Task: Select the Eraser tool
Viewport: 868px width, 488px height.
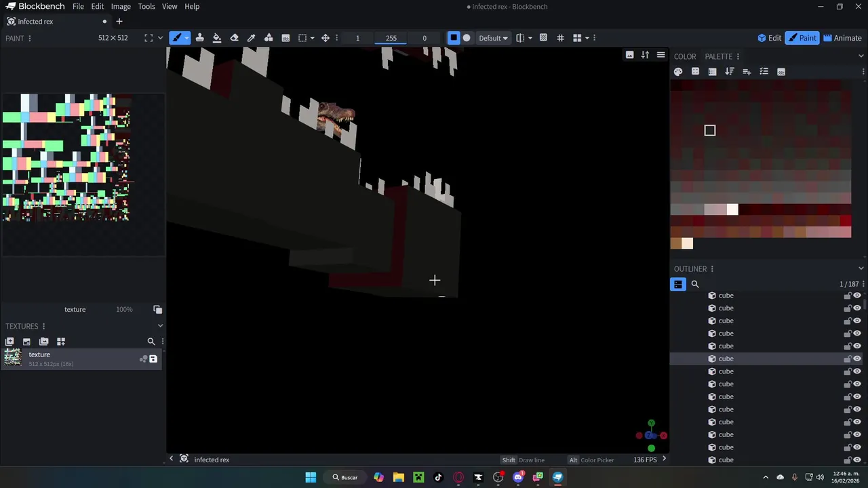Action: point(234,38)
